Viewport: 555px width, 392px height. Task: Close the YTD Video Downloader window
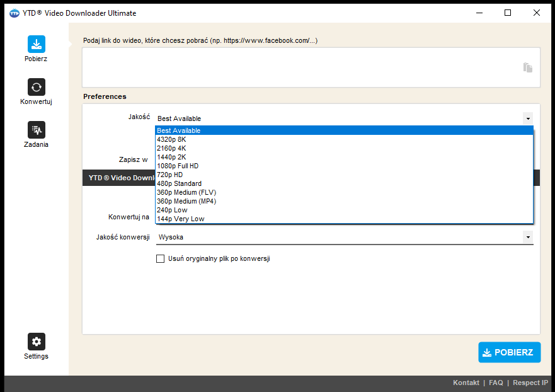tap(537, 13)
